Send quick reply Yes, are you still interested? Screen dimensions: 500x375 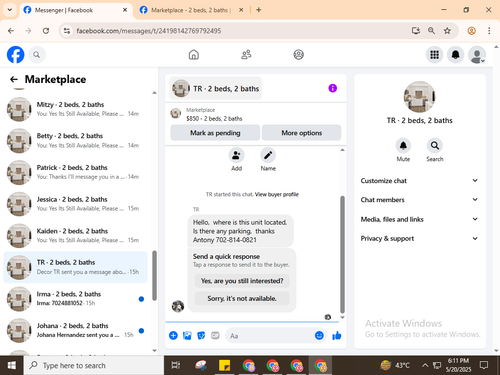pos(242,281)
